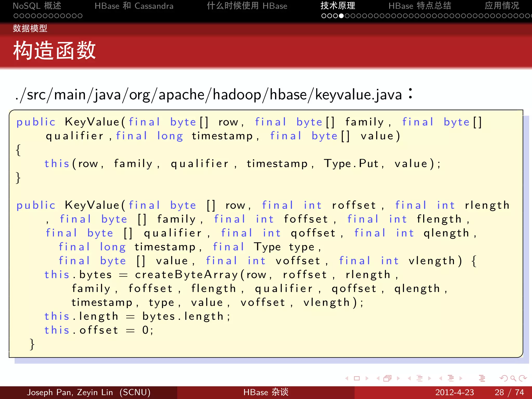Open the HBase 特点总结 section
This screenshot has height=399, width=532.
click(420, 6)
